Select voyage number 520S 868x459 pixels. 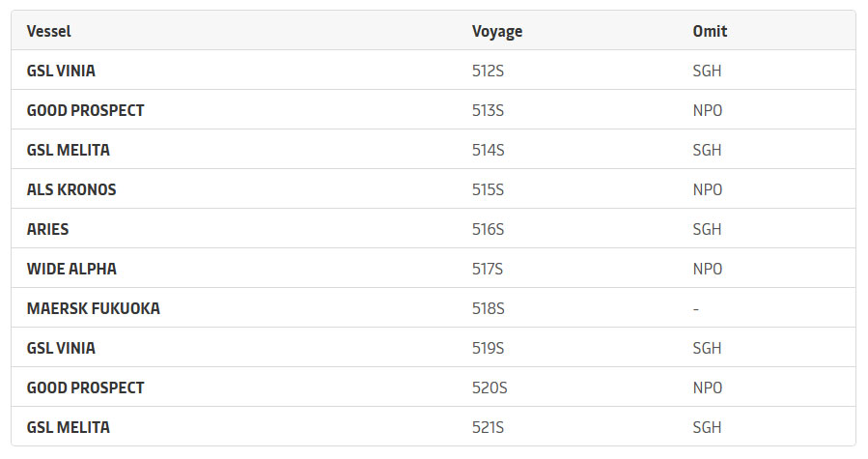click(x=490, y=387)
